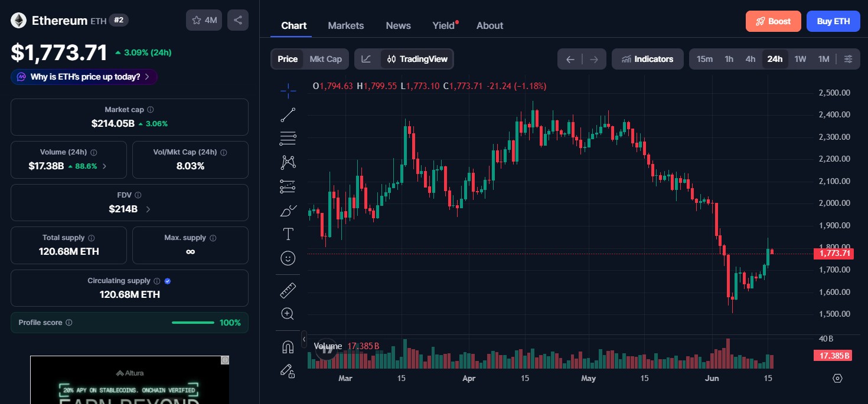Click the #2 rank badge

(119, 20)
